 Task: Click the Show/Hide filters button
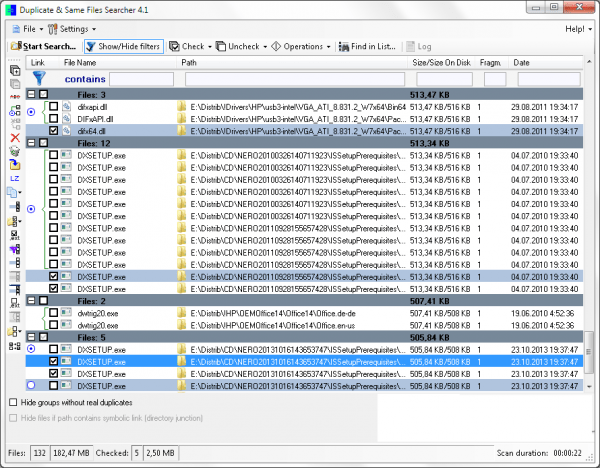tap(123, 46)
